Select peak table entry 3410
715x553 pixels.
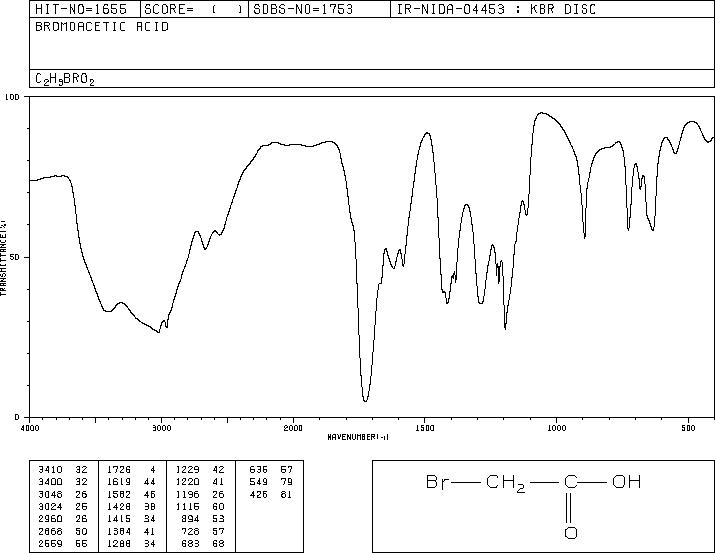coord(50,470)
